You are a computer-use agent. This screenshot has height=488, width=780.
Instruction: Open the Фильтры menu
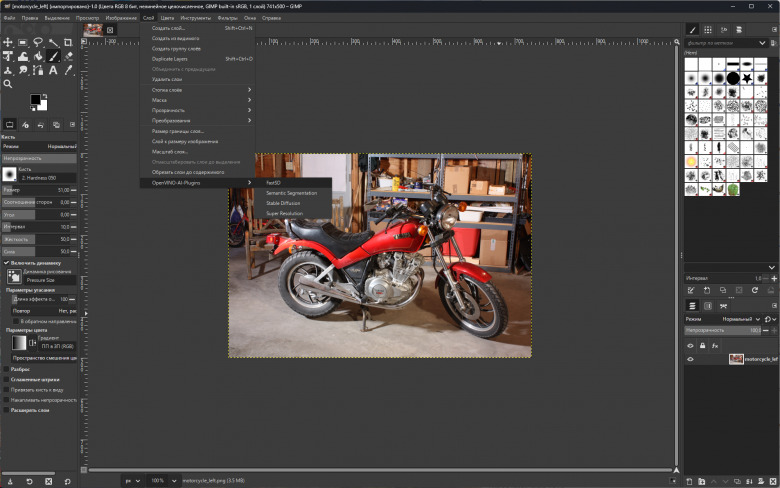point(227,18)
